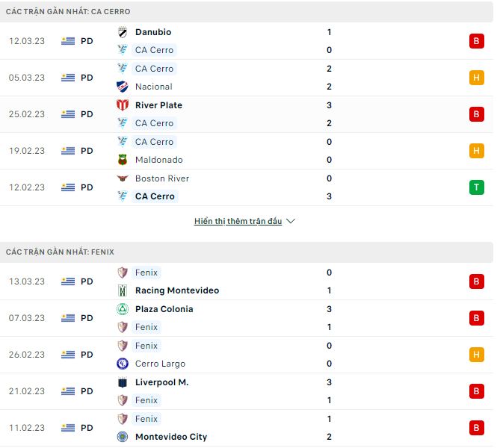Click the red B badge for Danubio match
This screenshot has width=497, height=448.
477,41
